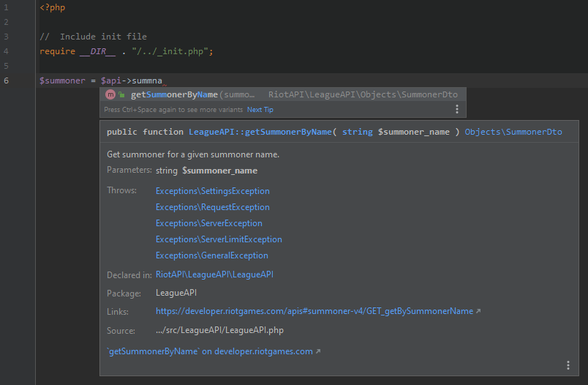The height and width of the screenshot is (385, 588).
Task: Open RiotAPI\LeagueAPI\LeagueAPI declared-in link
Action: [214, 274]
